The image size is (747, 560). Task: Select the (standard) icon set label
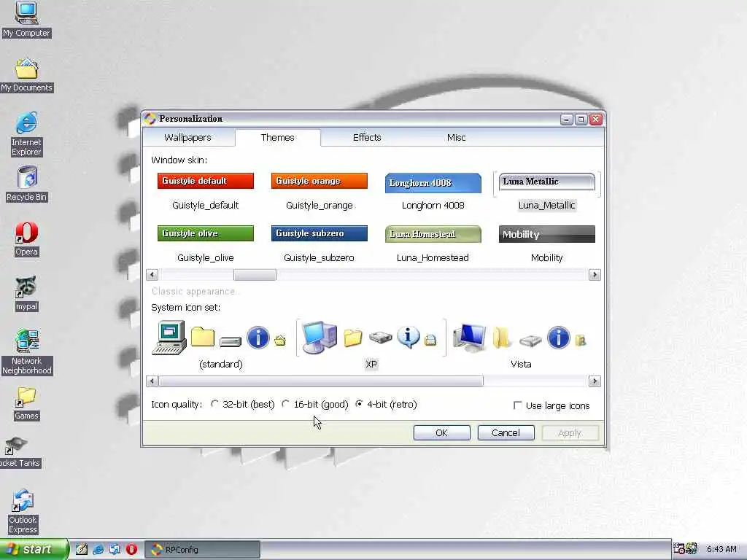pos(220,365)
